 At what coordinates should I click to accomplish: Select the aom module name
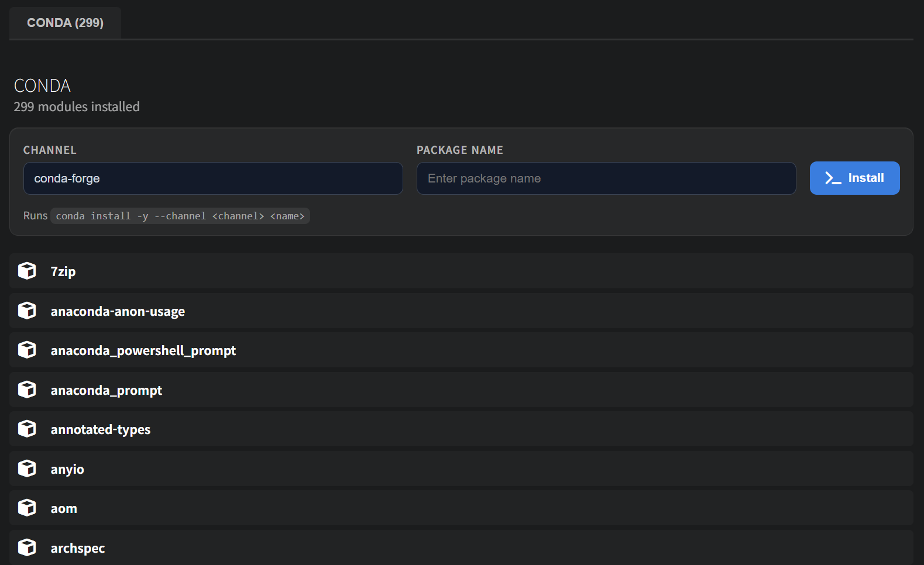[x=64, y=508]
